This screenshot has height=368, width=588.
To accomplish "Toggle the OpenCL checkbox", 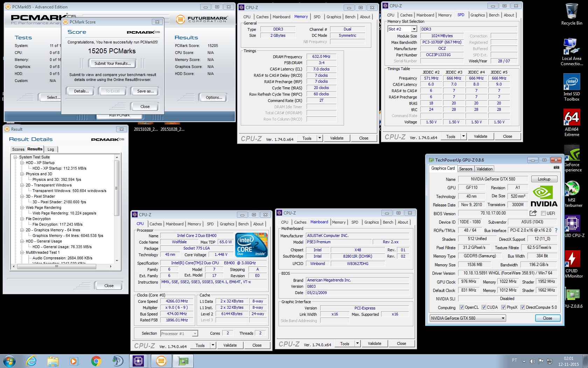I will coord(462,307).
